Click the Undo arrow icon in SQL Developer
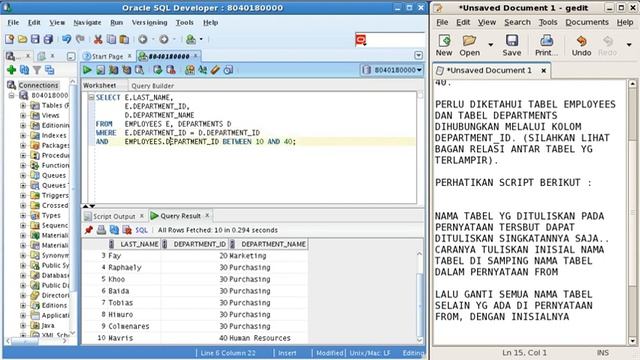 67,39
